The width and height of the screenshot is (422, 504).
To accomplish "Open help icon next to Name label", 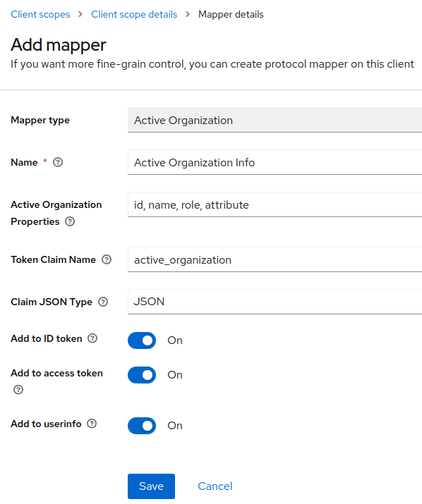I will [x=58, y=162].
